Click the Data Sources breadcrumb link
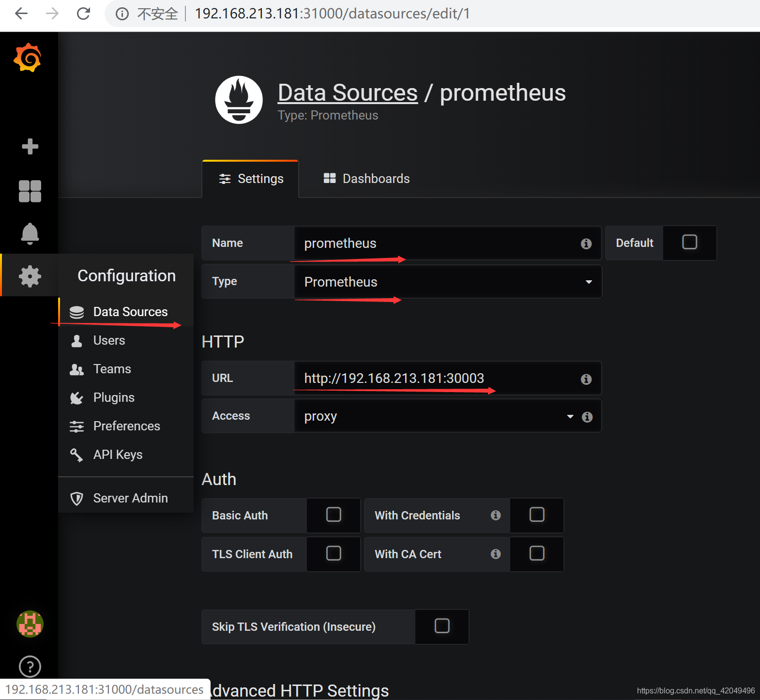This screenshot has width=760, height=700. pyautogui.click(x=348, y=92)
